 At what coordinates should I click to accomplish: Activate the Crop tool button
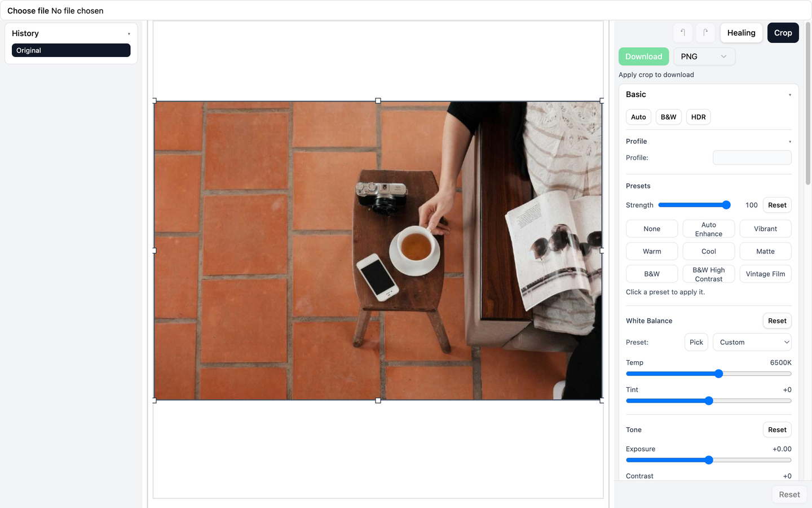point(783,33)
